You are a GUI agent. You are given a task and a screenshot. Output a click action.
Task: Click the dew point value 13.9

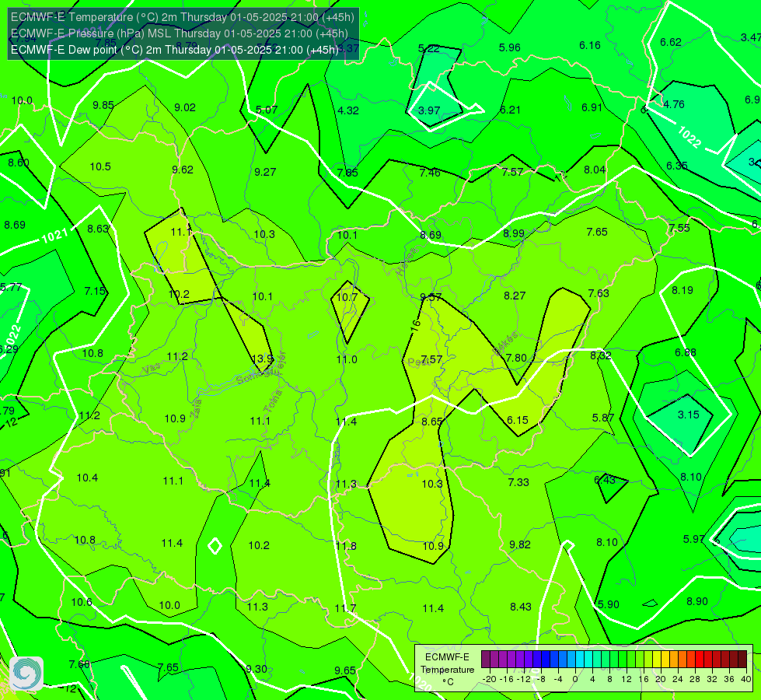(x=263, y=359)
